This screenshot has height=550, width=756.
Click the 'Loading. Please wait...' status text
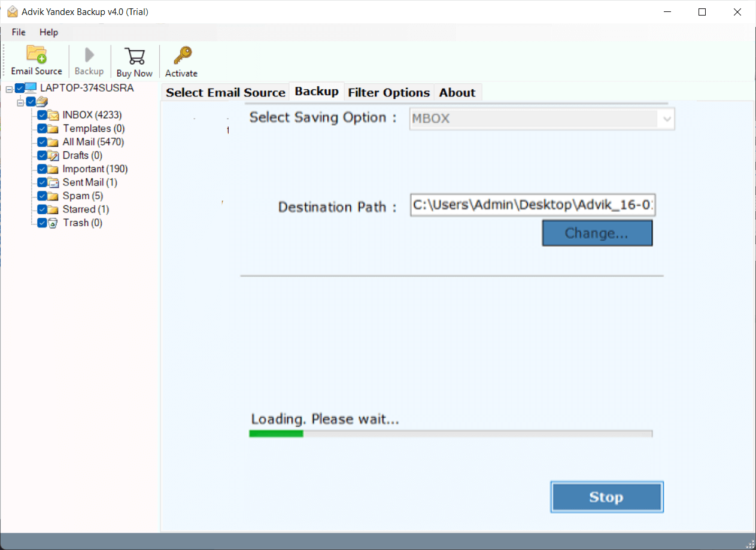pyautogui.click(x=325, y=419)
